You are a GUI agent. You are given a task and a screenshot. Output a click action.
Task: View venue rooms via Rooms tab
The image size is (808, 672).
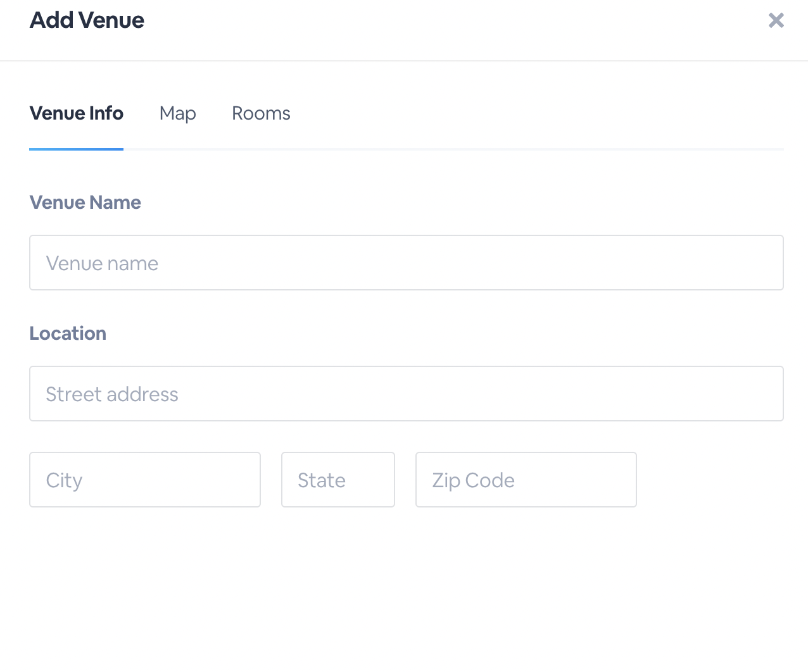click(261, 113)
